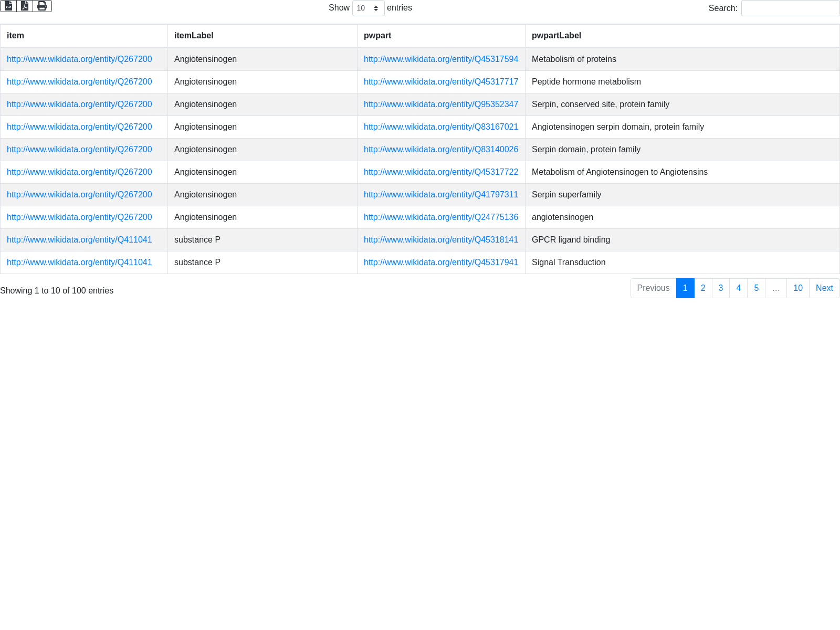Image resolution: width=840 pixels, height=630 pixels.
Task: Open Q267200 link in Serpin superfamily row
Action: 79,195
